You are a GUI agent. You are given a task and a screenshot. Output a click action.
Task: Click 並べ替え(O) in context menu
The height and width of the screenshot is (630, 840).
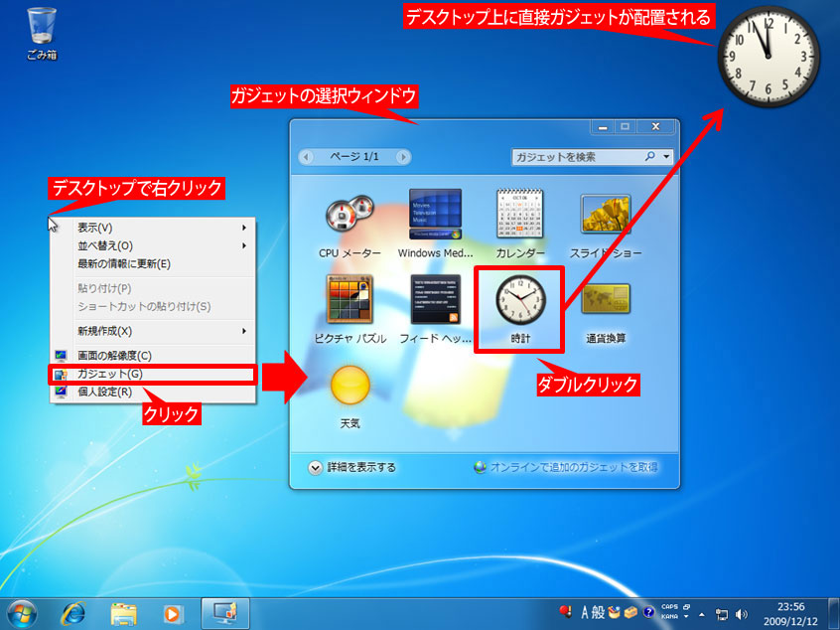click(x=153, y=245)
